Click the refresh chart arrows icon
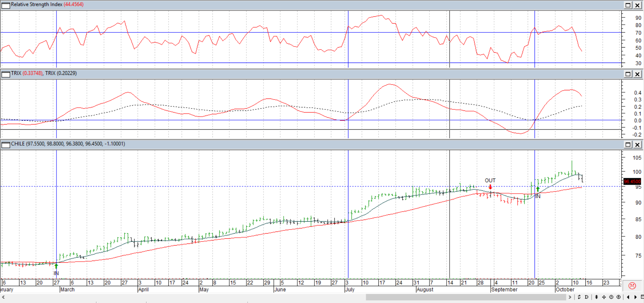 pos(579,297)
